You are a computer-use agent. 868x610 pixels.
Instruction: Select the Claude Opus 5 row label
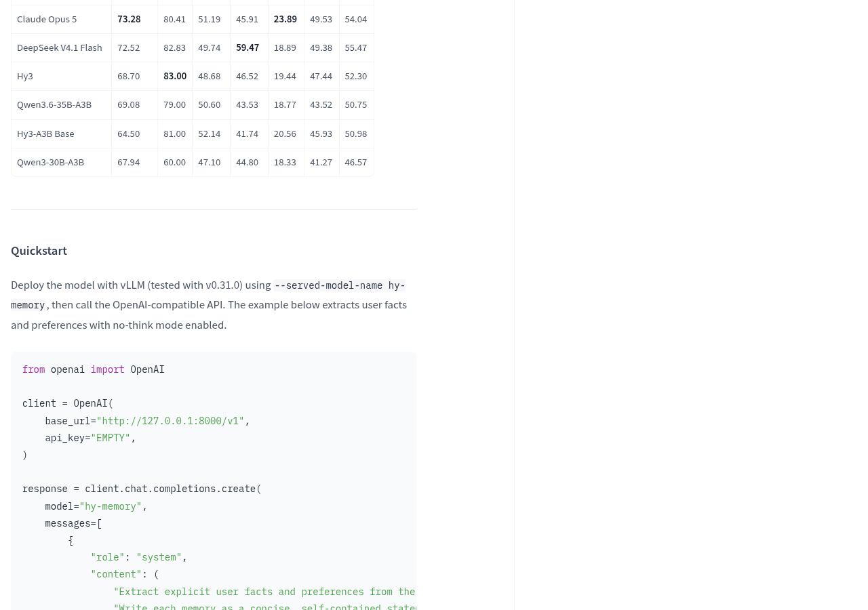point(47,19)
